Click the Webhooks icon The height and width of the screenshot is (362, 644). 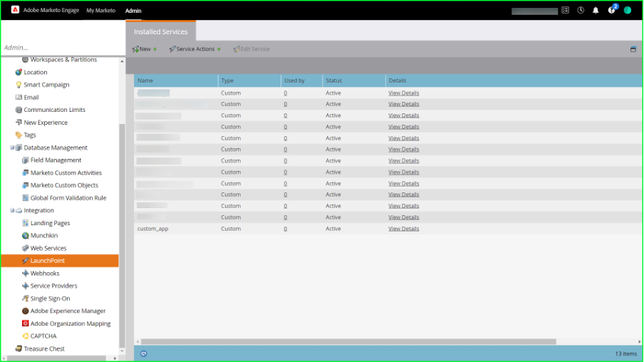tap(25, 273)
